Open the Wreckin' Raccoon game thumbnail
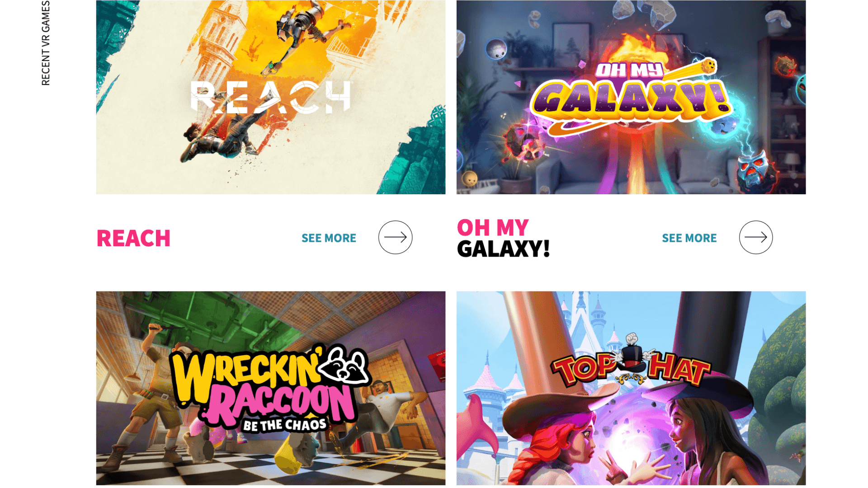 pos(270,388)
